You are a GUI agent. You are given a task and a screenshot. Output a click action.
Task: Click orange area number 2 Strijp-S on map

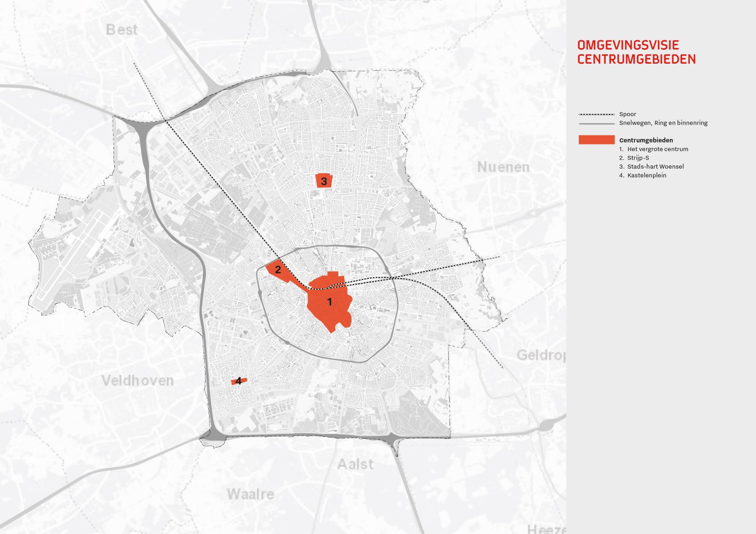278,269
